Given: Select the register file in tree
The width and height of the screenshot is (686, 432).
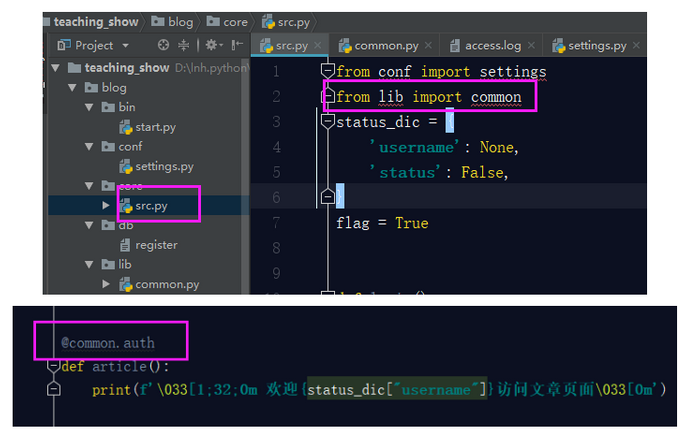Looking at the screenshot, I should point(156,245).
